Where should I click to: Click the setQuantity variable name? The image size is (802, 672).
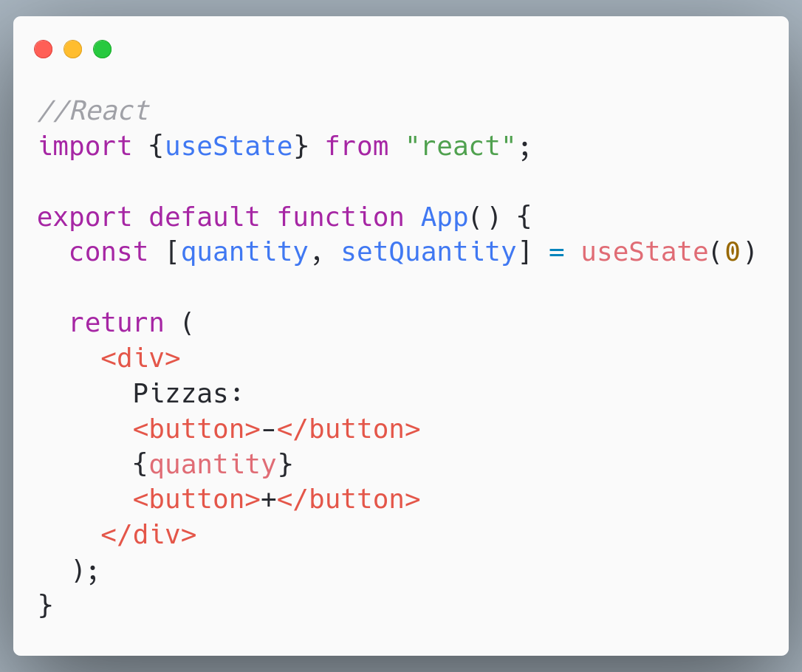(428, 252)
